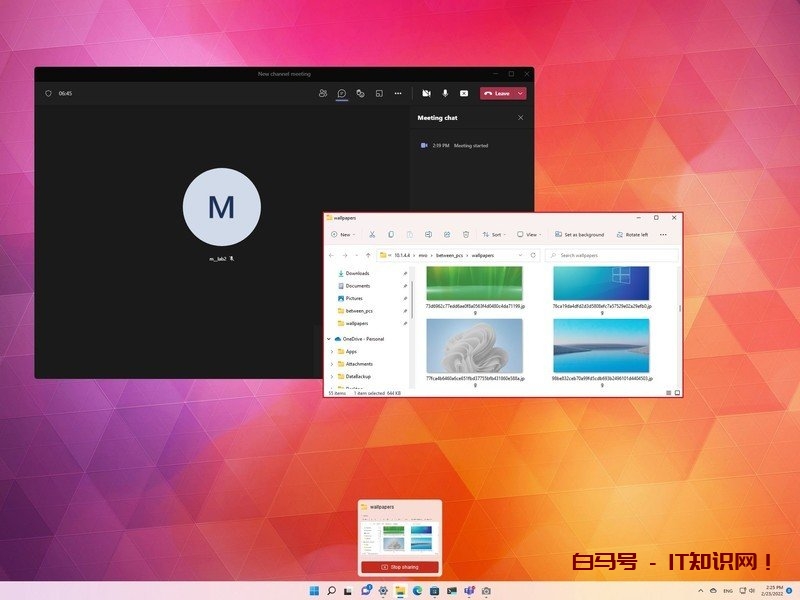Delete the selected file with trash icon
Screen dimensions: 800x600
466,235
